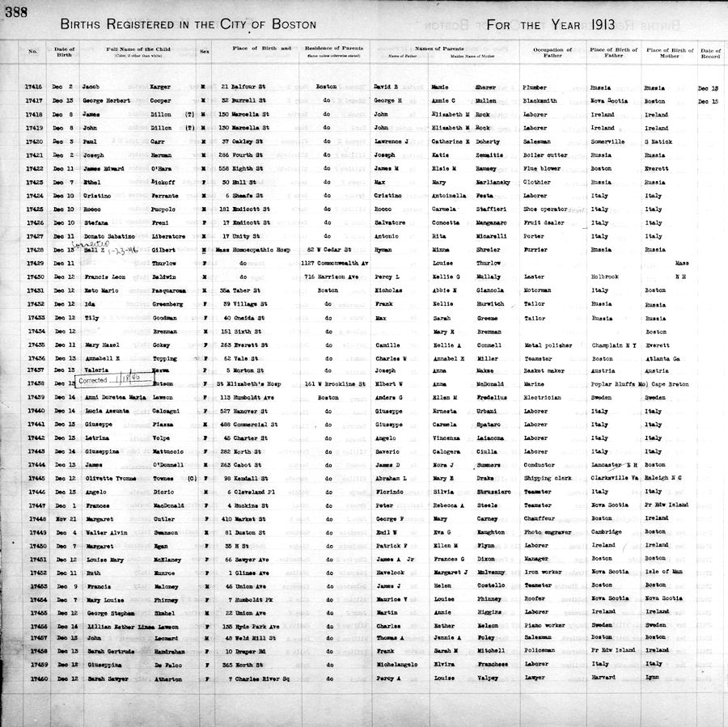Click the occupation "Lawyer"

pos(535,678)
